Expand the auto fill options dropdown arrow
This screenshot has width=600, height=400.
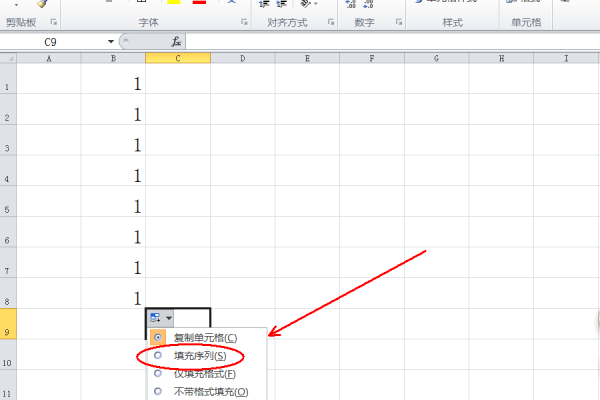(169, 318)
